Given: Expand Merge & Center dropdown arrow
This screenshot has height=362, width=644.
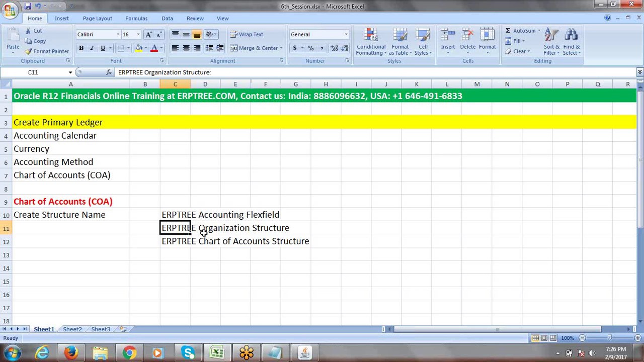Looking at the screenshot, I should pos(281,48).
